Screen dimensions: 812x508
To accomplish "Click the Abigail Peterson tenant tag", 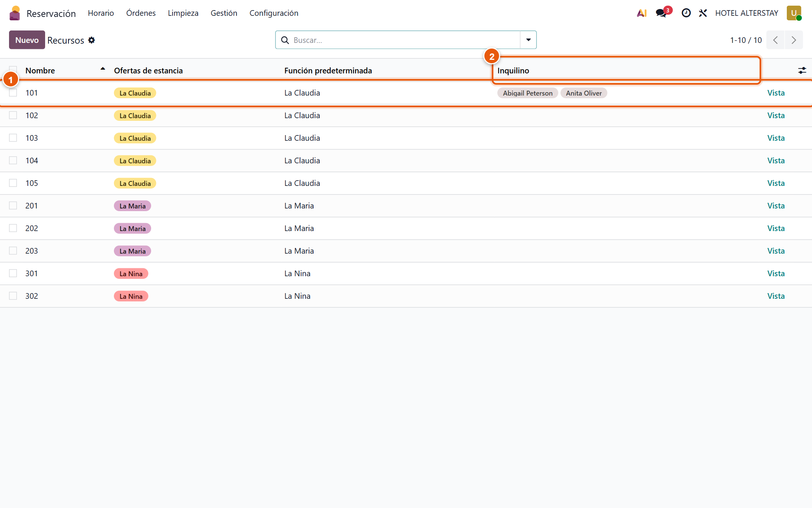I will [528, 93].
